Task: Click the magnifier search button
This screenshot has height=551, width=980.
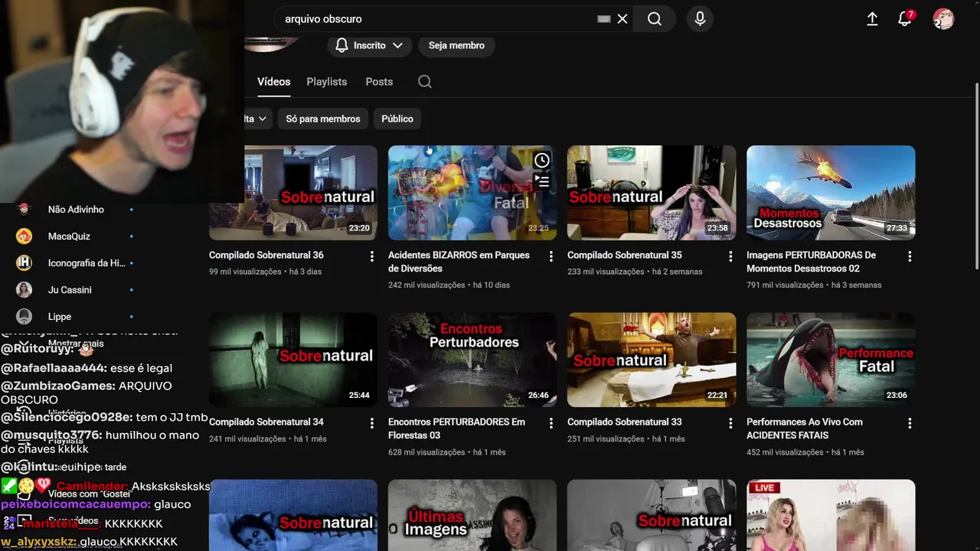Action: (655, 19)
